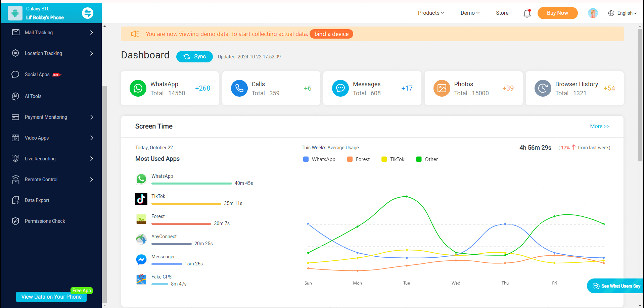Click the device switch icon beside Lil' Bobby's Phone
The height and width of the screenshot is (308, 644).
pyautogui.click(x=88, y=13)
